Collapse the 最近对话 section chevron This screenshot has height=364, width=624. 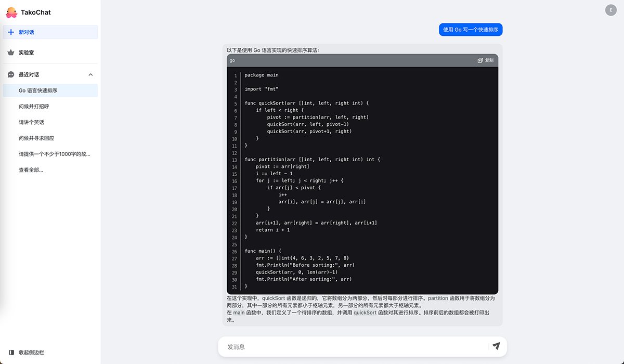[90, 75]
